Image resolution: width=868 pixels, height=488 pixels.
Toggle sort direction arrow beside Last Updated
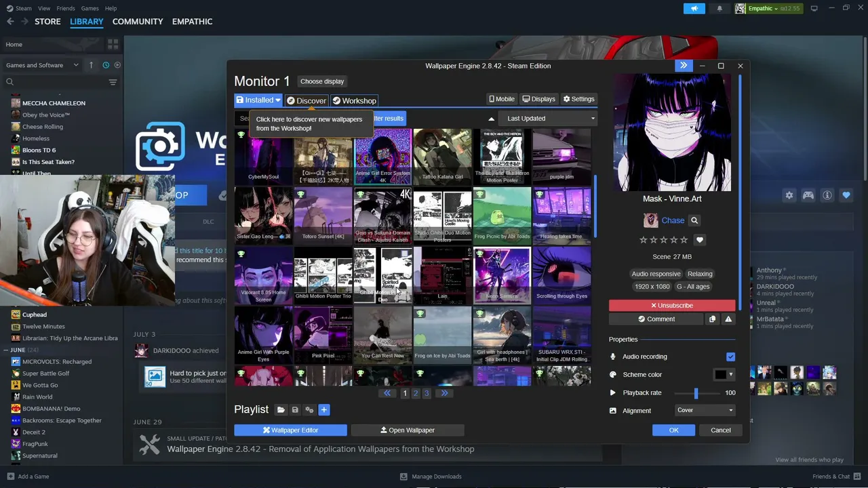coord(491,119)
